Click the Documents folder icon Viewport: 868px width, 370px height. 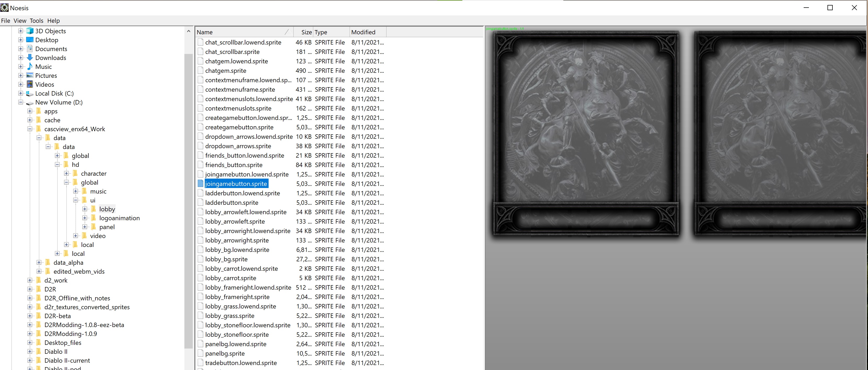coord(30,49)
